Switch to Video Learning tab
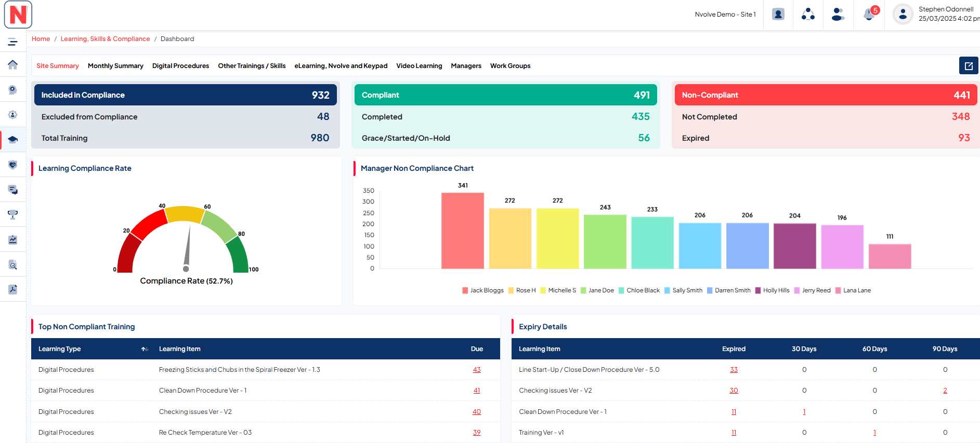 pos(419,66)
